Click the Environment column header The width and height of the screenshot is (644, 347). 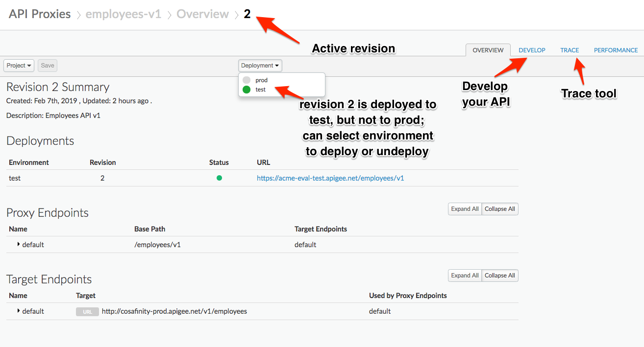29,162
